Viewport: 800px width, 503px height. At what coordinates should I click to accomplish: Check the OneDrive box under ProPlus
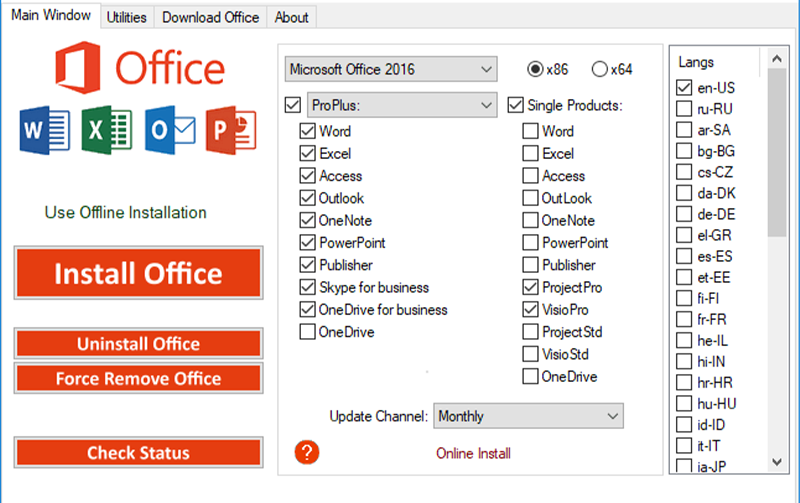pyautogui.click(x=308, y=332)
